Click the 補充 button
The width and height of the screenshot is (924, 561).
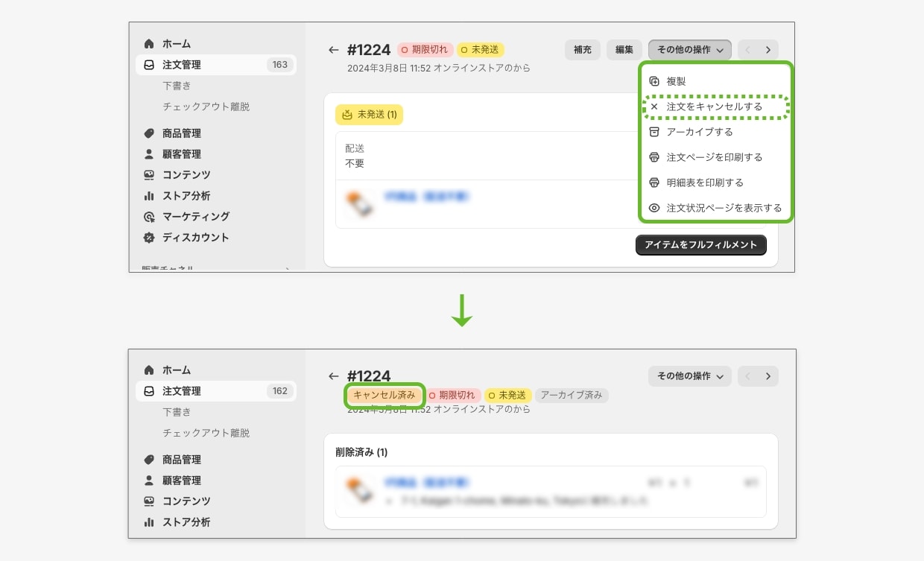point(583,50)
